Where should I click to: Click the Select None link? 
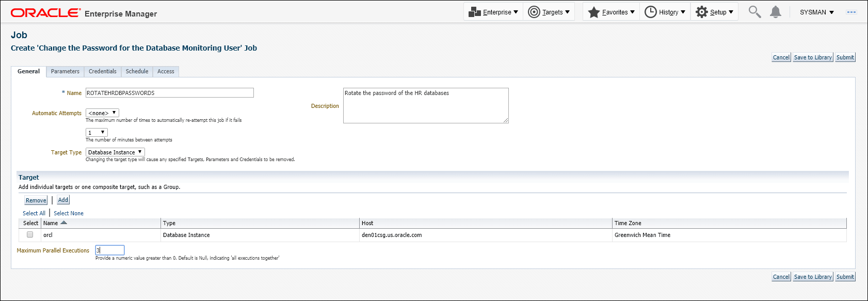69,213
